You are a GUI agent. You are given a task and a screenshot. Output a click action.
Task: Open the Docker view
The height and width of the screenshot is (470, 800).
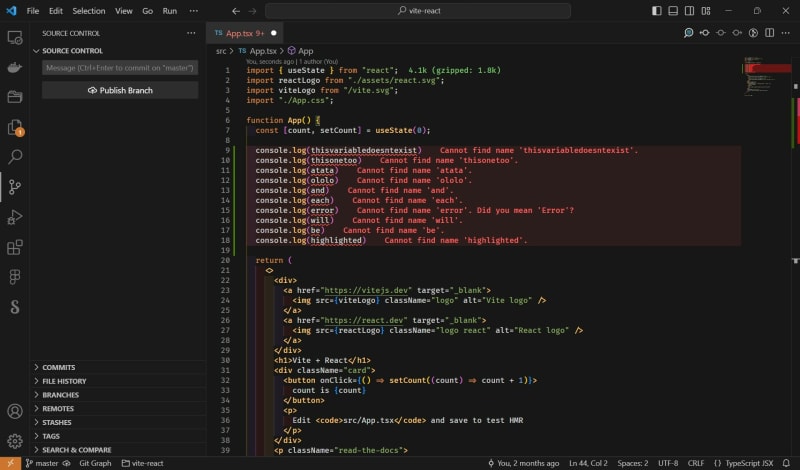point(15,67)
